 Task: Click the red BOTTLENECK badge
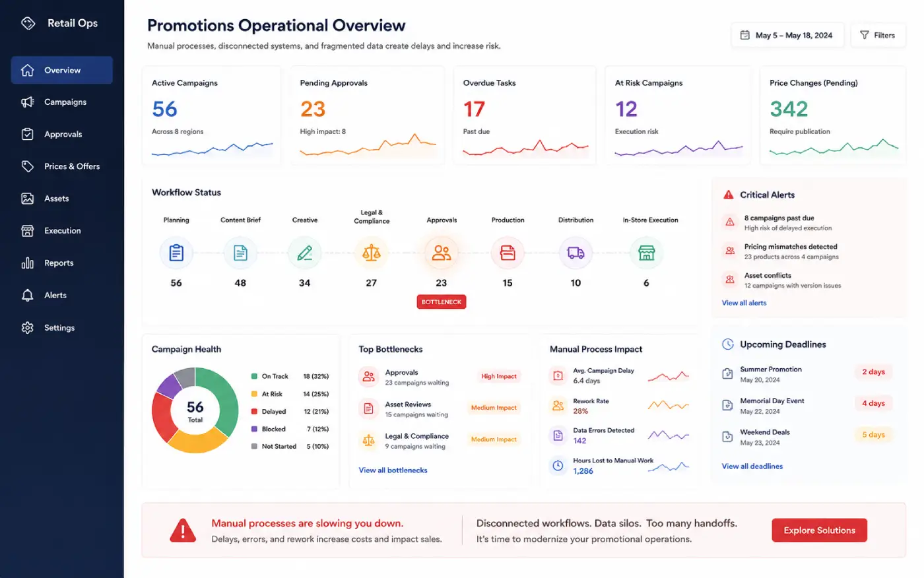coord(442,302)
